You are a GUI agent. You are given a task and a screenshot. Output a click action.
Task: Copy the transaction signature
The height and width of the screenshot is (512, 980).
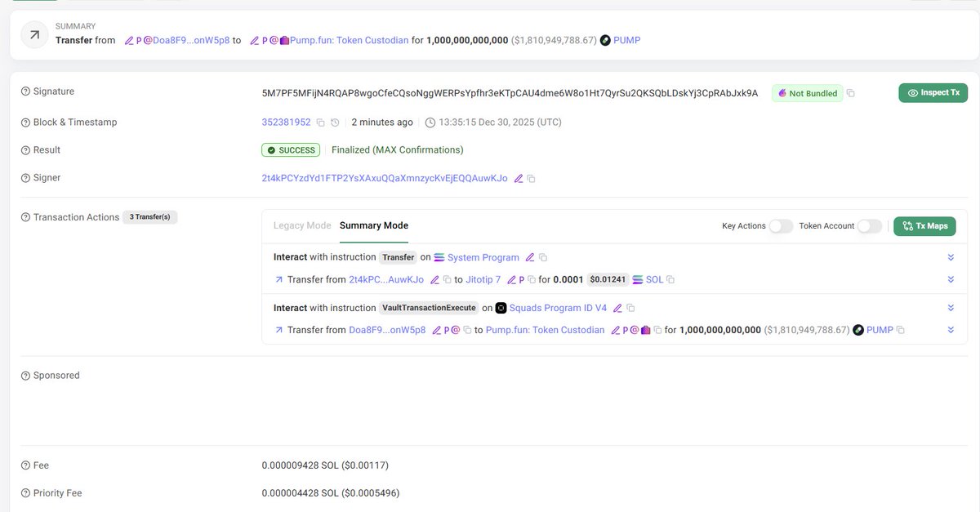[851, 94]
